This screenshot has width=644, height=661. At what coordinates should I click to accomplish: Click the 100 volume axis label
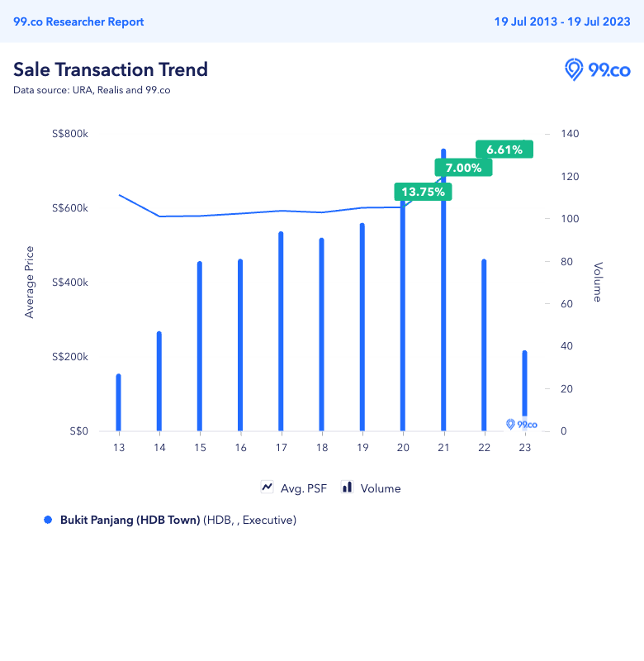click(x=570, y=218)
